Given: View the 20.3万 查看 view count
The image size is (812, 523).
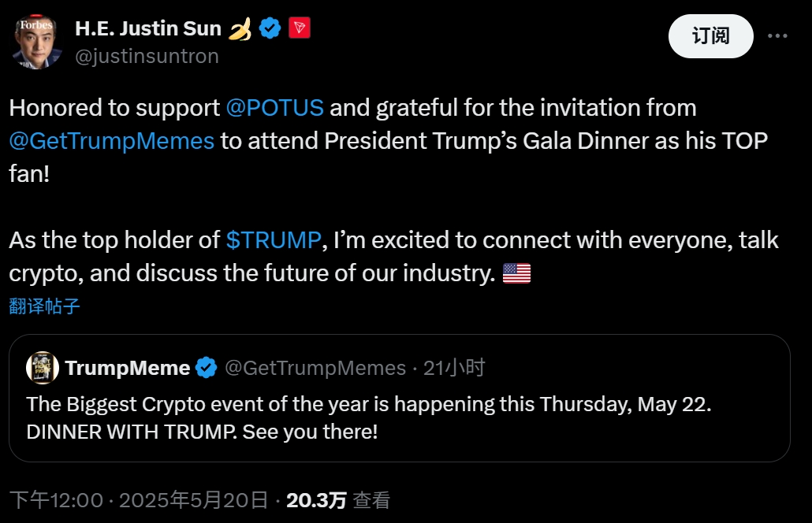Looking at the screenshot, I should click(x=338, y=500).
